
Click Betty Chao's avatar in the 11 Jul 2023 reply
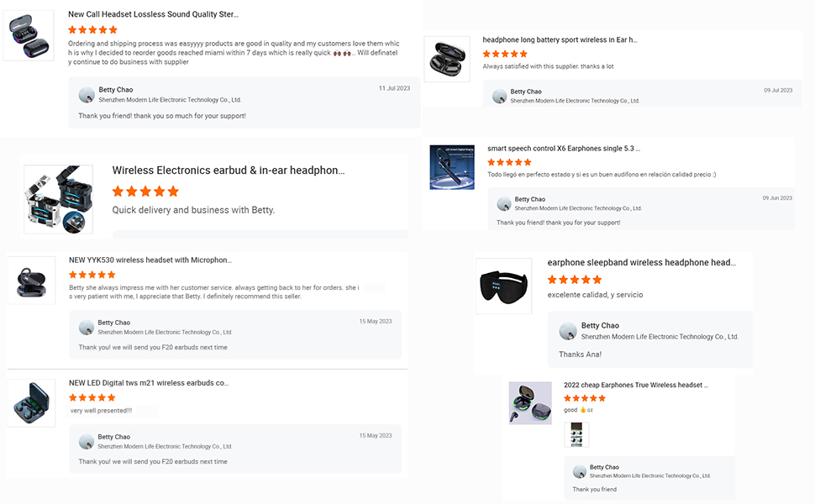86,95
